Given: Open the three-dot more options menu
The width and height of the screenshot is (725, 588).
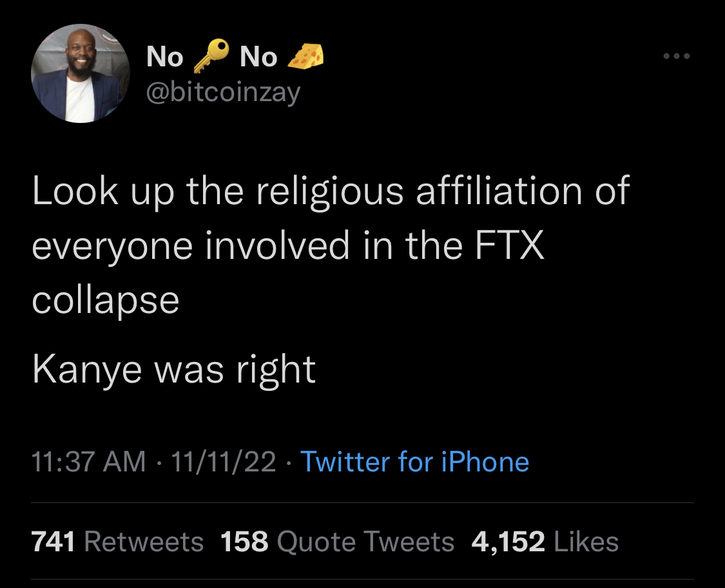Looking at the screenshot, I should pos(677,57).
